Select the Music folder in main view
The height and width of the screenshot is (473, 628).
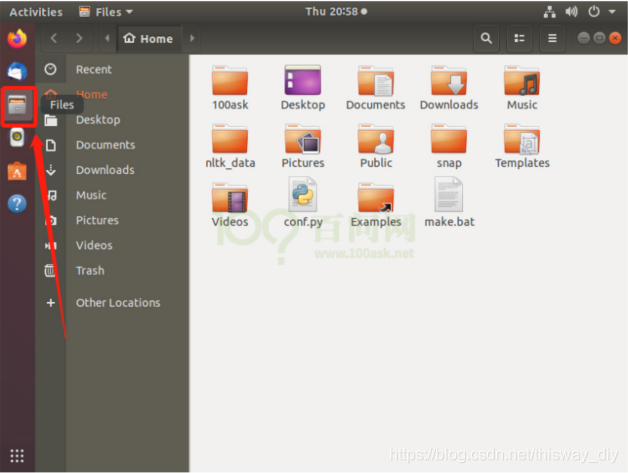[x=522, y=88]
